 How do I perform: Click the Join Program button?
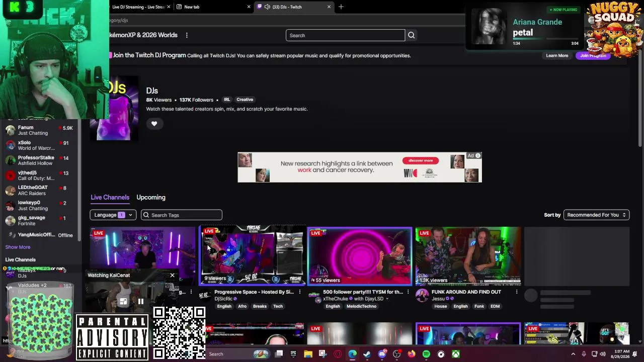coord(593,56)
